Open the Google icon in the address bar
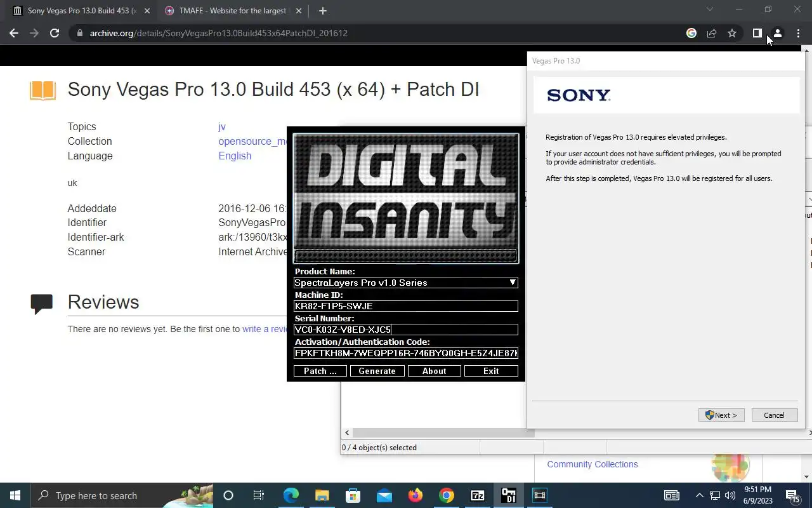Viewport: 812px width, 508px height. [x=691, y=33]
